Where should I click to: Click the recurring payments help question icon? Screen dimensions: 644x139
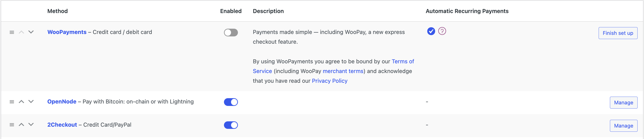(442, 31)
